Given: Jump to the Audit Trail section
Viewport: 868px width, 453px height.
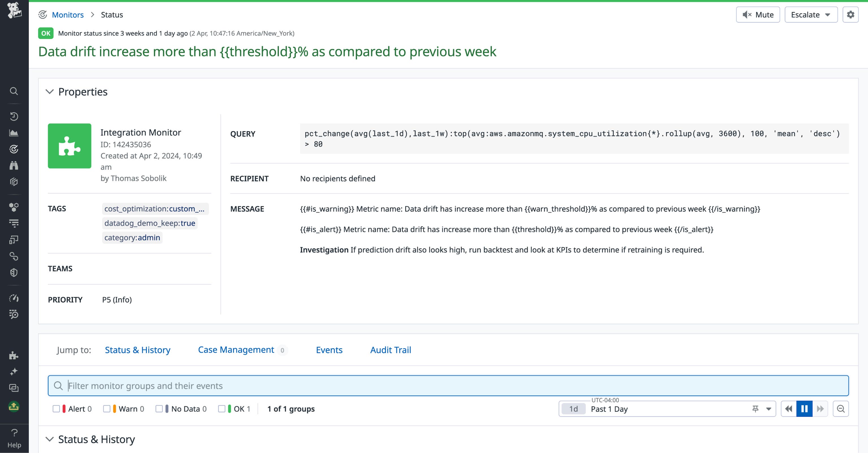Looking at the screenshot, I should [x=390, y=350].
